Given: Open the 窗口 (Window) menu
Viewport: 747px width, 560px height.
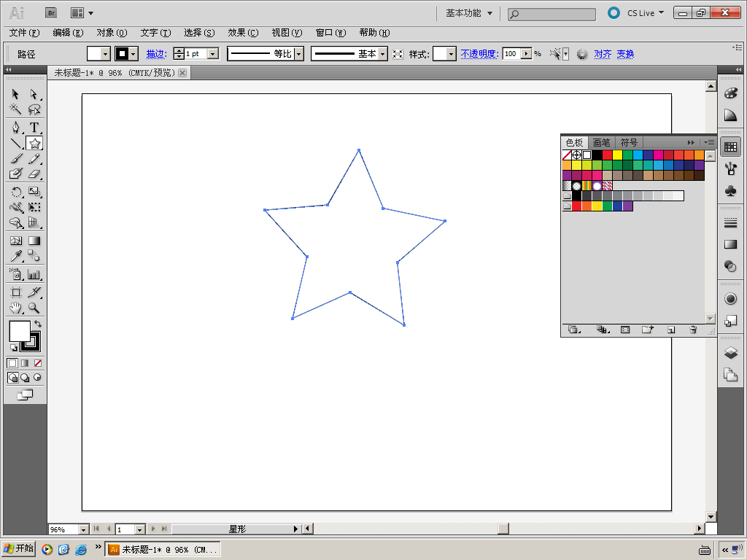Looking at the screenshot, I should [x=330, y=33].
